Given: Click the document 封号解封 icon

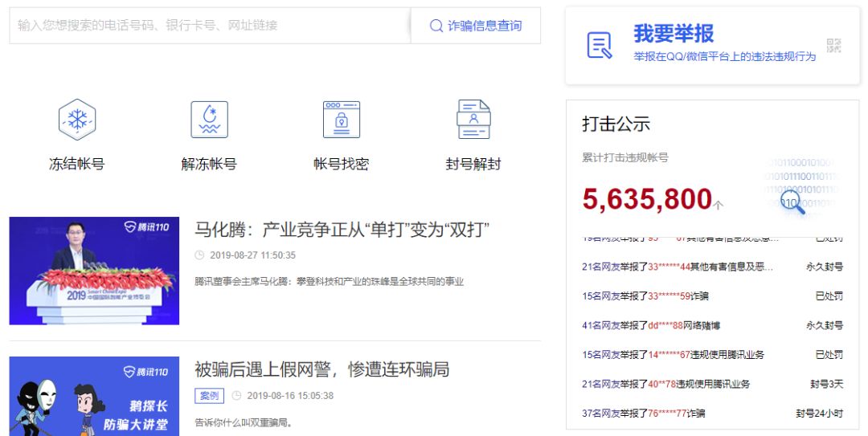Looking at the screenshot, I should point(473,120).
